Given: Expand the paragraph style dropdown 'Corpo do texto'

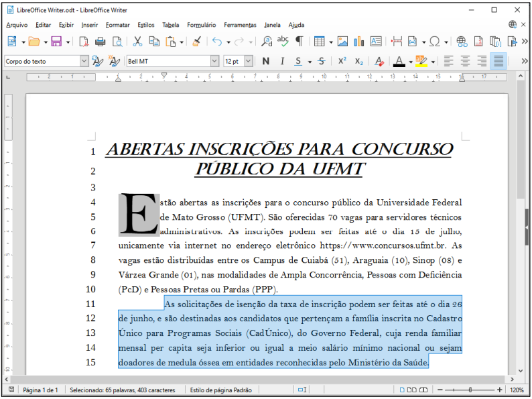Looking at the screenshot, I should (84, 61).
